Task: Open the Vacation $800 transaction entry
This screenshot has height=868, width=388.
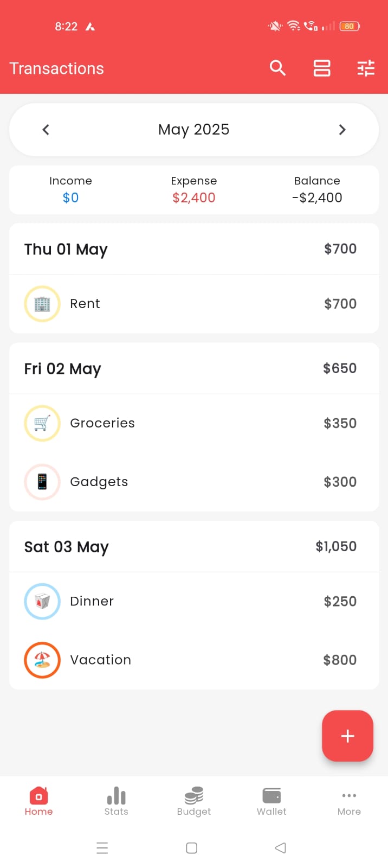Action: 193,660
